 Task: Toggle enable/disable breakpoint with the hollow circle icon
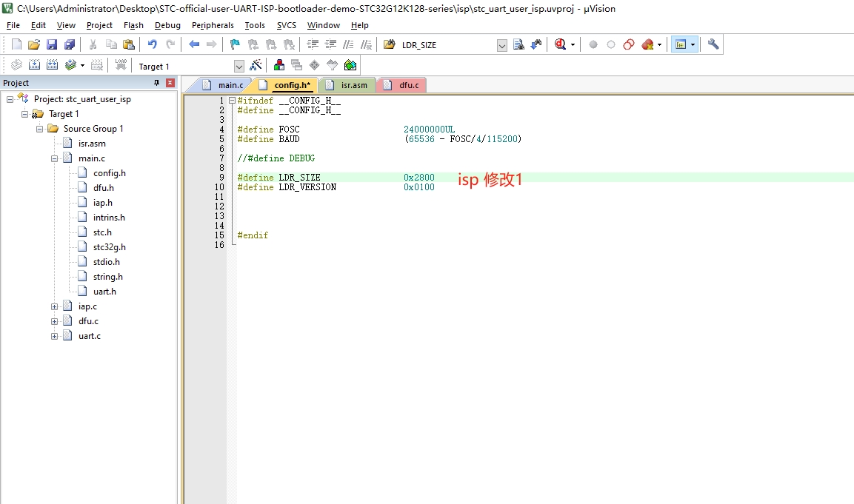click(611, 44)
